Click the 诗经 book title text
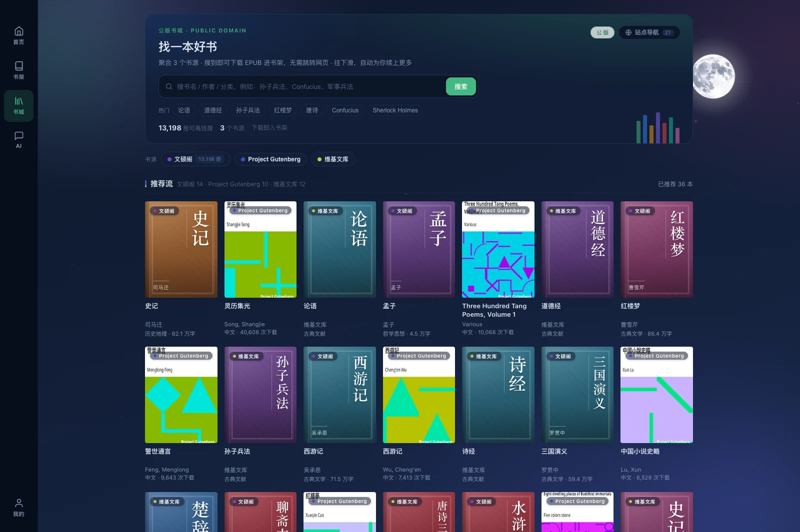The height and width of the screenshot is (532, 800). pyautogui.click(x=469, y=452)
